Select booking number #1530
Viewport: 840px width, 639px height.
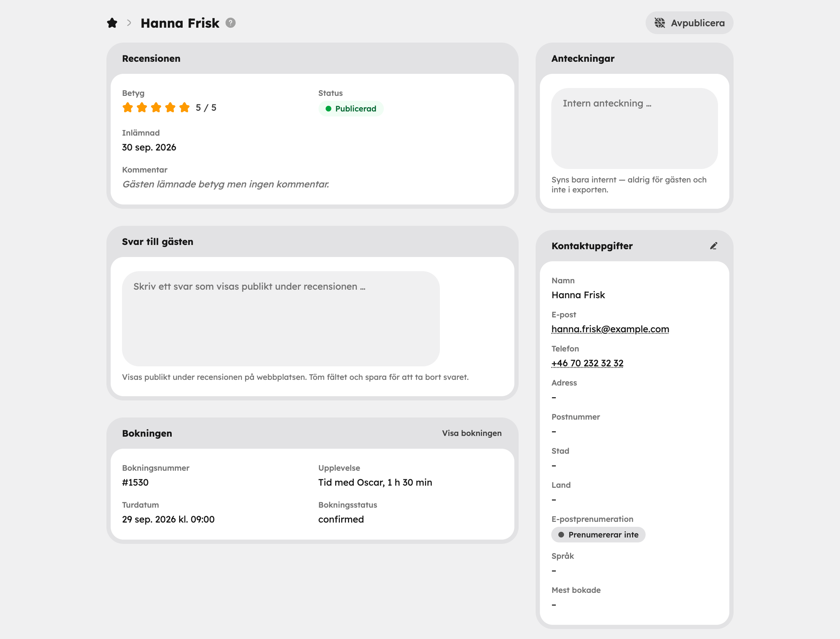(x=135, y=482)
